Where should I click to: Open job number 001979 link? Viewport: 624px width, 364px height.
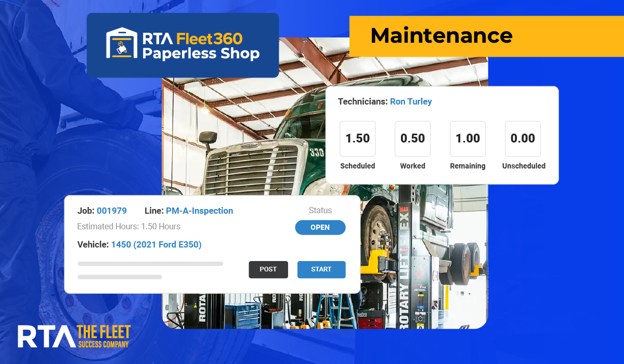tap(112, 211)
